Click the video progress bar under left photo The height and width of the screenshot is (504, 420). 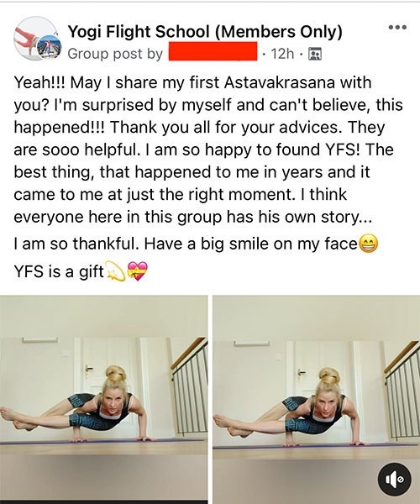pyautogui.click(x=104, y=502)
